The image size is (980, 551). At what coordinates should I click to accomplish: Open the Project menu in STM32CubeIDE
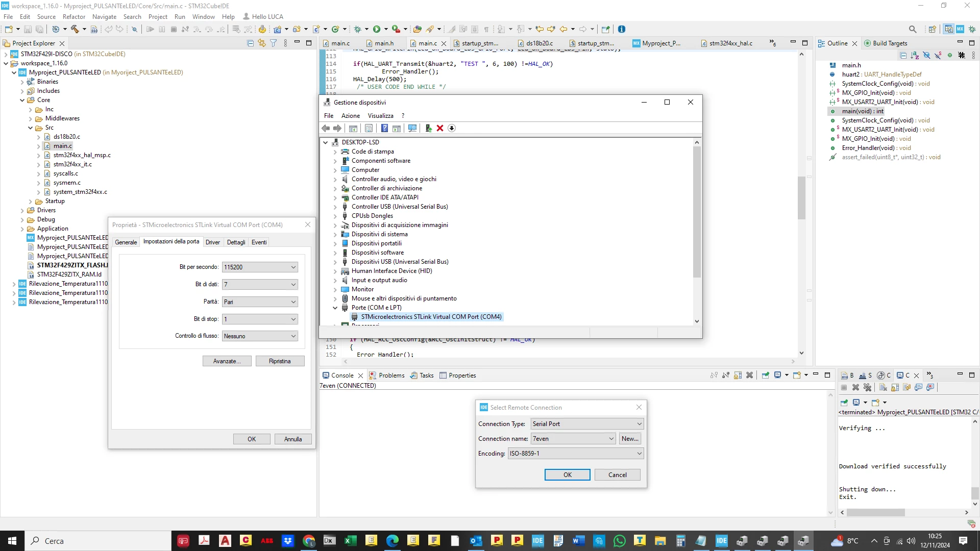[158, 17]
